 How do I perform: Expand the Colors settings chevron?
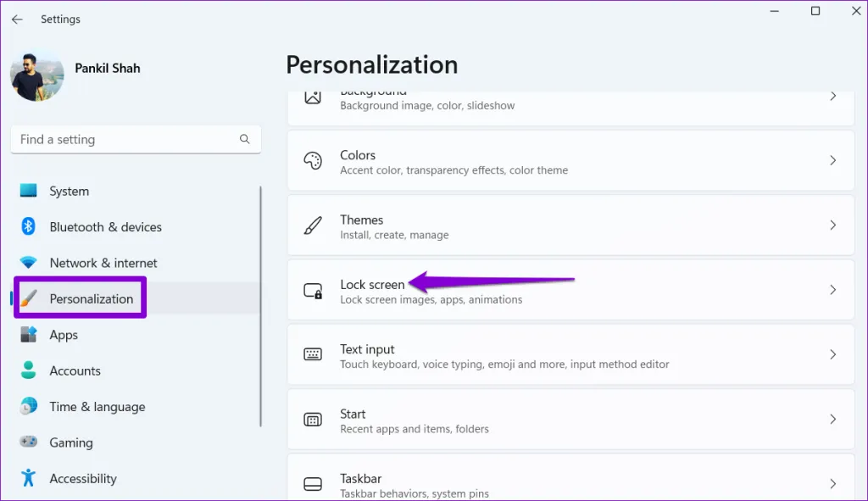(832, 161)
